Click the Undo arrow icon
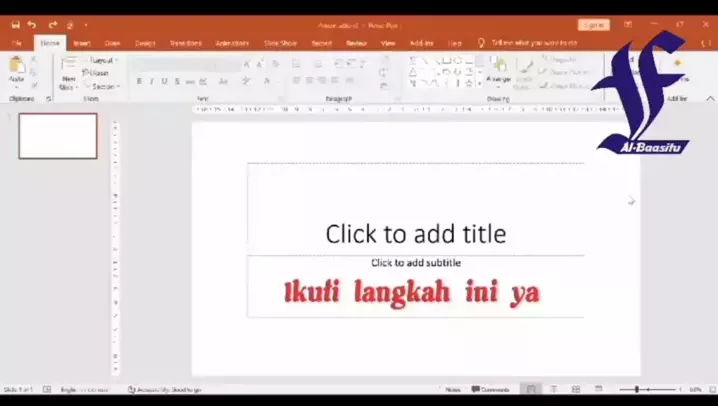This screenshot has width=718, height=406. (32, 24)
